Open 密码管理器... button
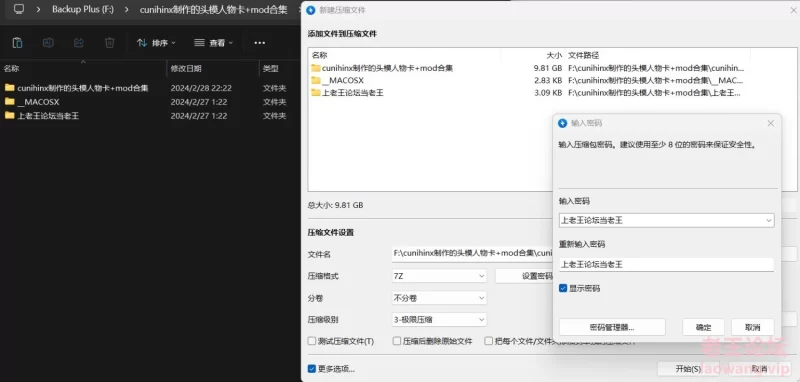The width and height of the screenshot is (800, 382). pyautogui.click(x=612, y=327)
